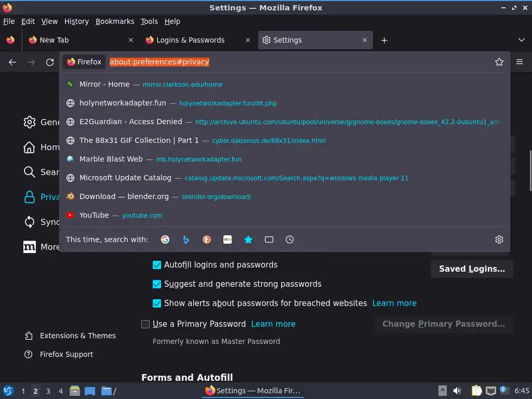Open the Tools menu
The height and width of the screenshot is (399, 532).
(x=149, y=21)
